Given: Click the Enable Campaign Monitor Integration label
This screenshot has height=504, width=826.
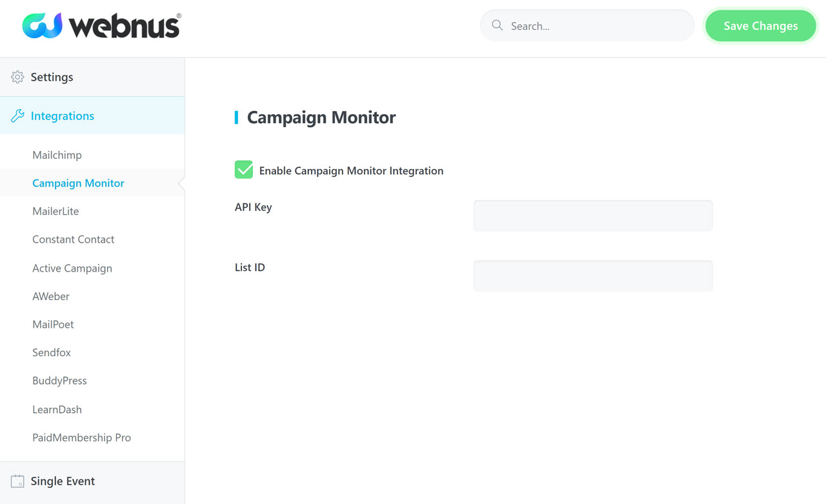Looking at the screenshot, I should (351, 170).
